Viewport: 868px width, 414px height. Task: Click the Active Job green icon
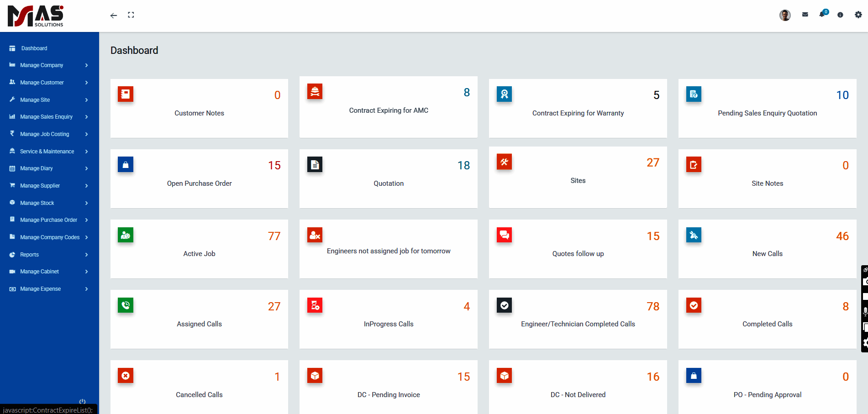tap(126, 236)
